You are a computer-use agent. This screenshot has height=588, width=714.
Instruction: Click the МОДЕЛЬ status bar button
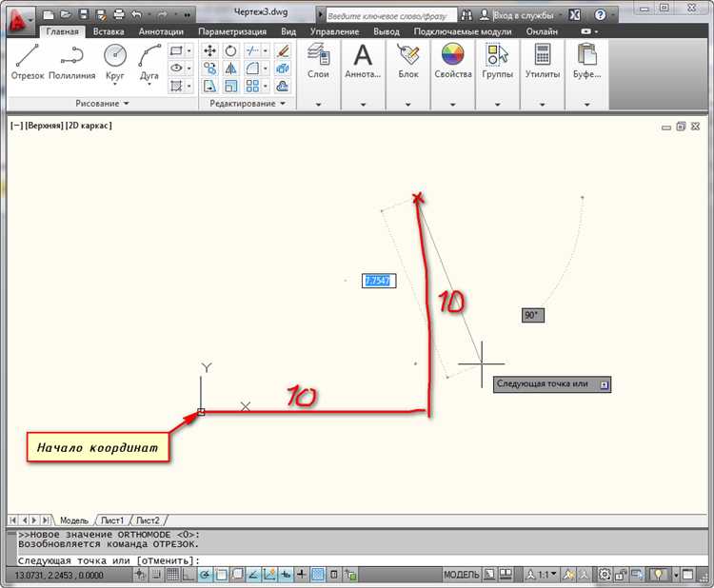(x=462, y=575)
